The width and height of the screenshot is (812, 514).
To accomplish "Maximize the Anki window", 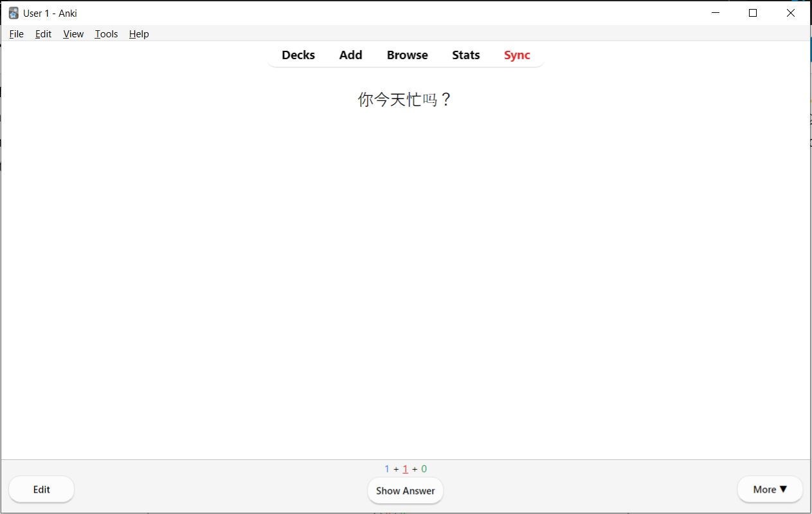I will [x=753, y=13].
